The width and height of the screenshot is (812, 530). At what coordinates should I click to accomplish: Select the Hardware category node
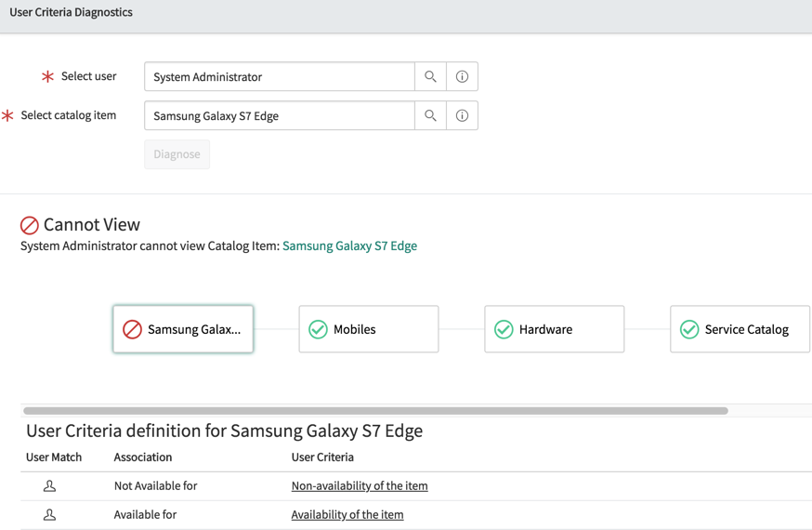click(x=555, y=329)
